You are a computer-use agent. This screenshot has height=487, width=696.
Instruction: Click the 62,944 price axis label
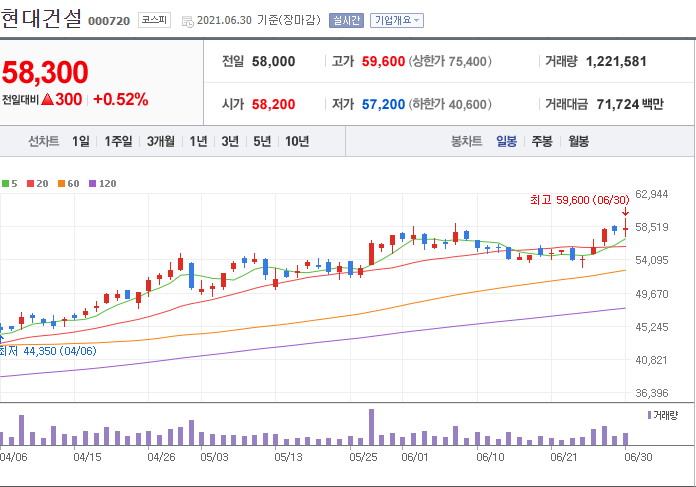(652, 194)
